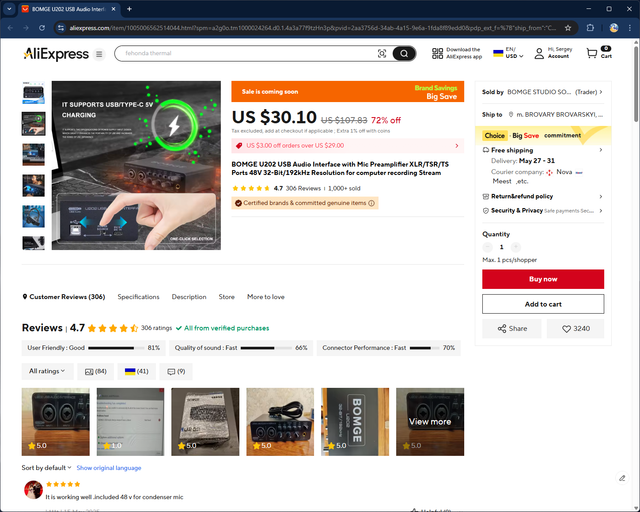Image resolution: width=640 pixels, height=512 pixels.
Task: Click the Buy now button
Action: [543, 279]
